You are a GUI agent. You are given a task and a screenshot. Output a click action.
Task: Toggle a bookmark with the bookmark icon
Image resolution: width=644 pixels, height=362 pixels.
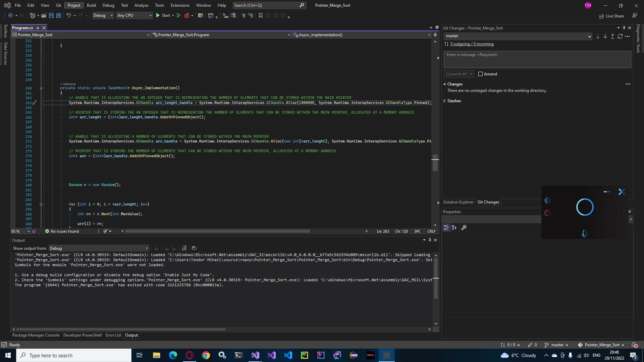coord(260,15)
